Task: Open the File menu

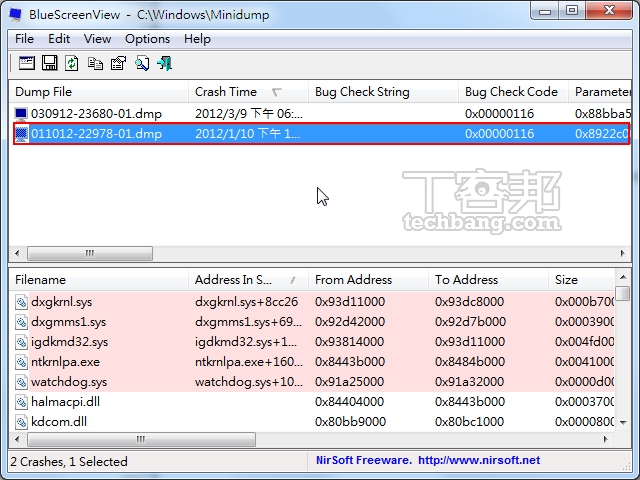Action: [25, 38]
